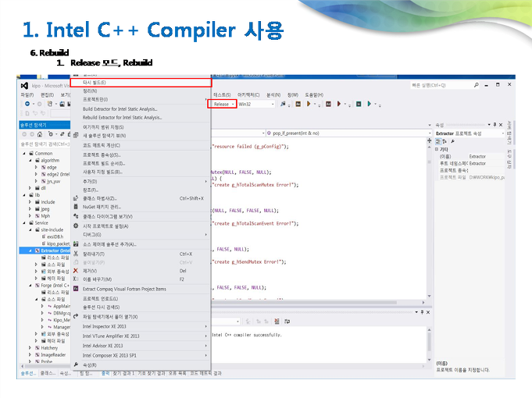532x398 pixels.
Task: Switch to 찾기 결과 1 tab
Action: 123,373
